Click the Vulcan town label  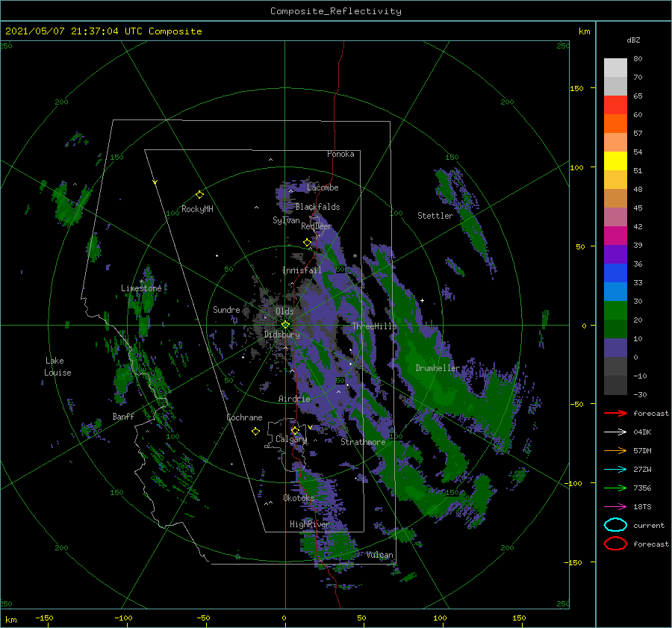point(380,555)
